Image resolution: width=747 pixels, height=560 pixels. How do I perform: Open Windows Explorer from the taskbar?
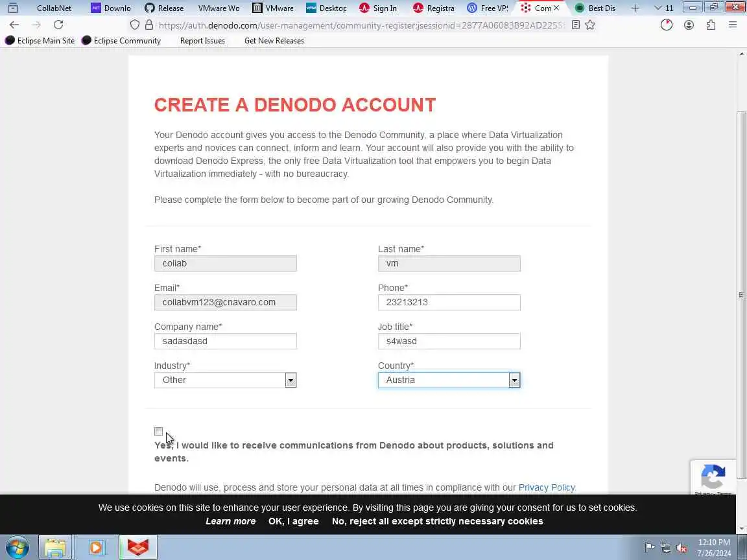pyautogui.click(x=54, y=548)
